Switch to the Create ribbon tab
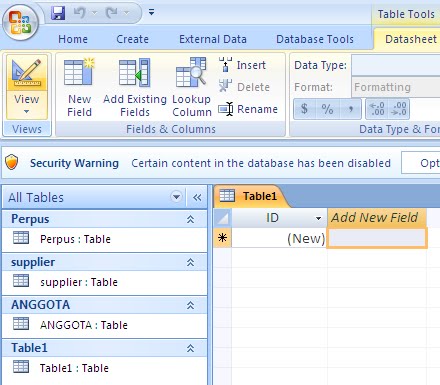This screenshot has height=385, width=440. coord(132,39)
